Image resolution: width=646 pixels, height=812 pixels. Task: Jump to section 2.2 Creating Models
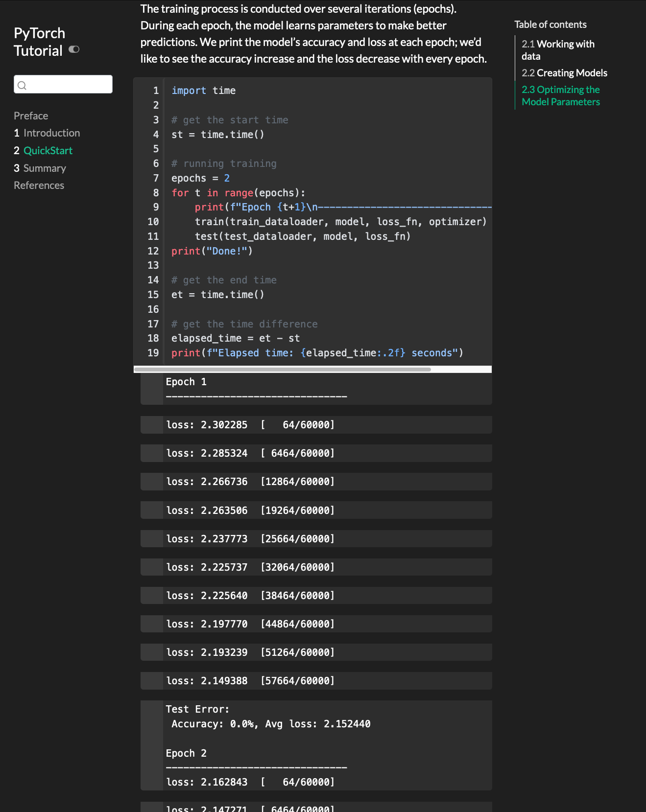coord(564,73)
